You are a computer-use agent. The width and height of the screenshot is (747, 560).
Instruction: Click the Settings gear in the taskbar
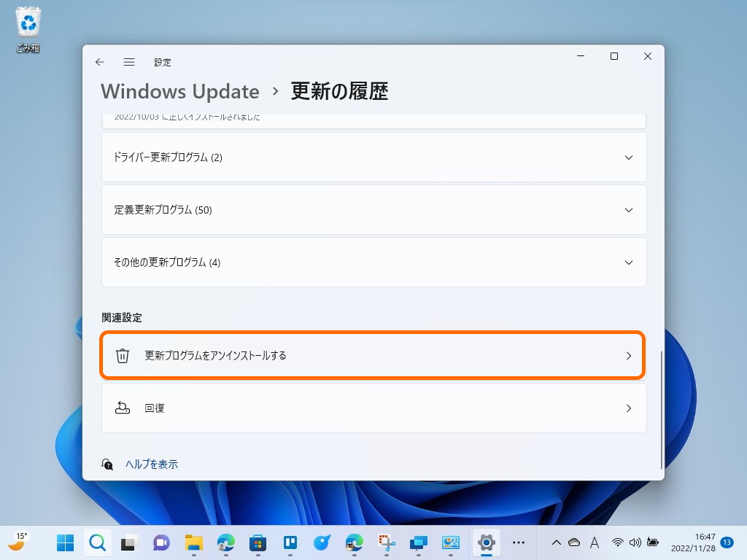coord(487,542)
